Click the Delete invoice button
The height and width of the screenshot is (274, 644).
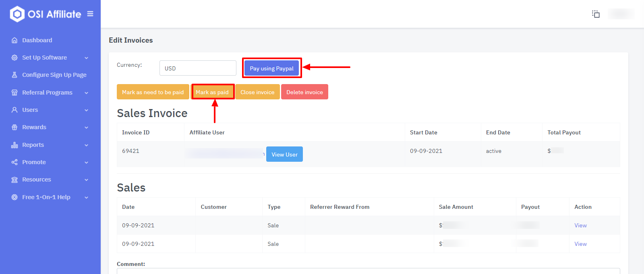click(304, 92)
